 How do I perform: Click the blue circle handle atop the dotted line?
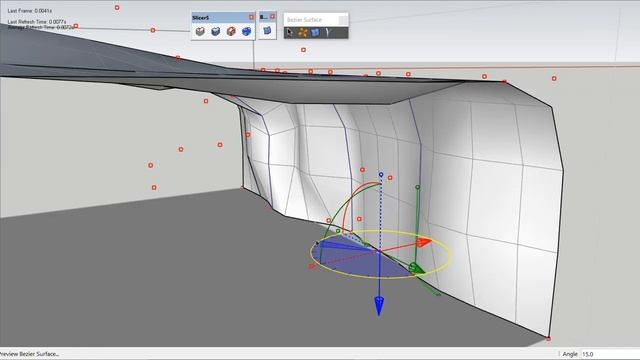(381, 174)
